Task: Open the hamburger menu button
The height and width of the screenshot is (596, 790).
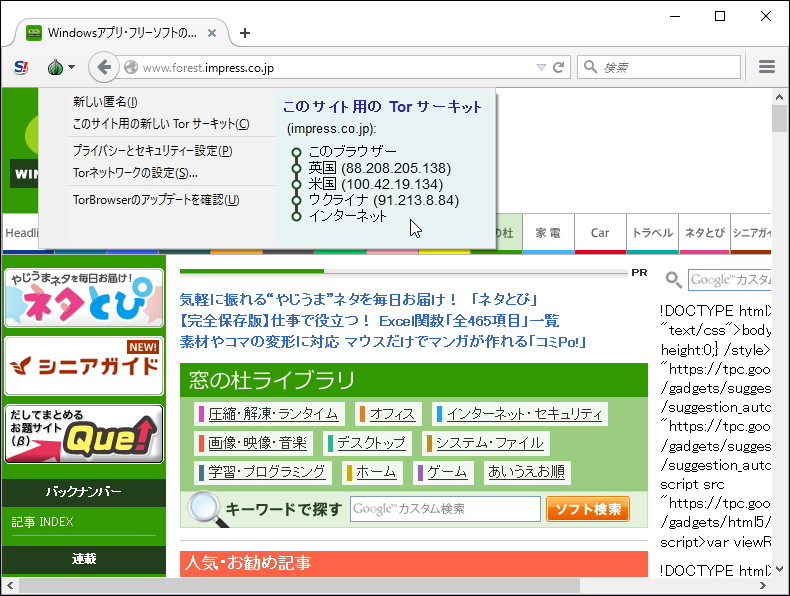Action: (x=766, y=67)
